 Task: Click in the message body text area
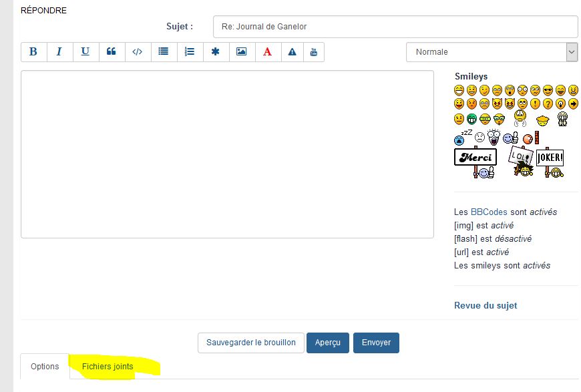pos(227,154)
